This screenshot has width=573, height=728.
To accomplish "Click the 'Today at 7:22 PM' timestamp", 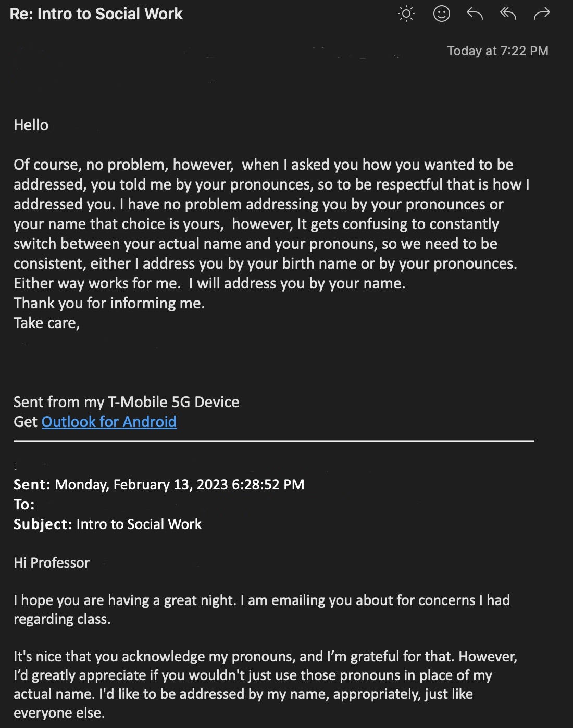I will click(497, 51).
